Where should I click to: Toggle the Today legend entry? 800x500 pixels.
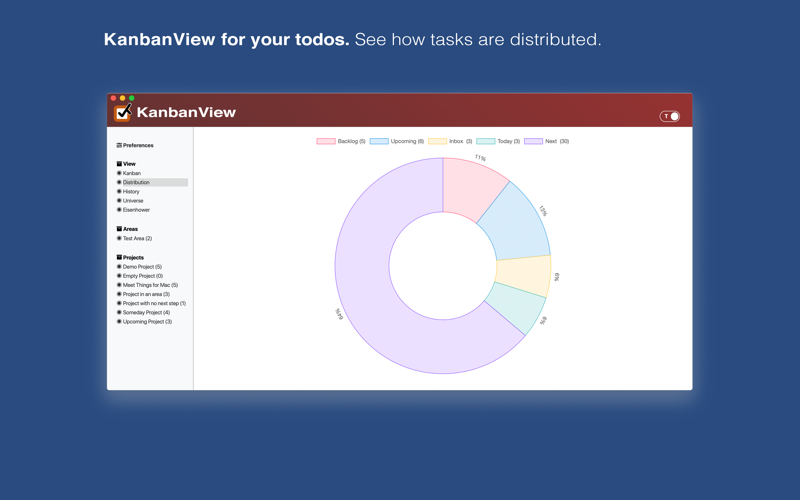498,141
